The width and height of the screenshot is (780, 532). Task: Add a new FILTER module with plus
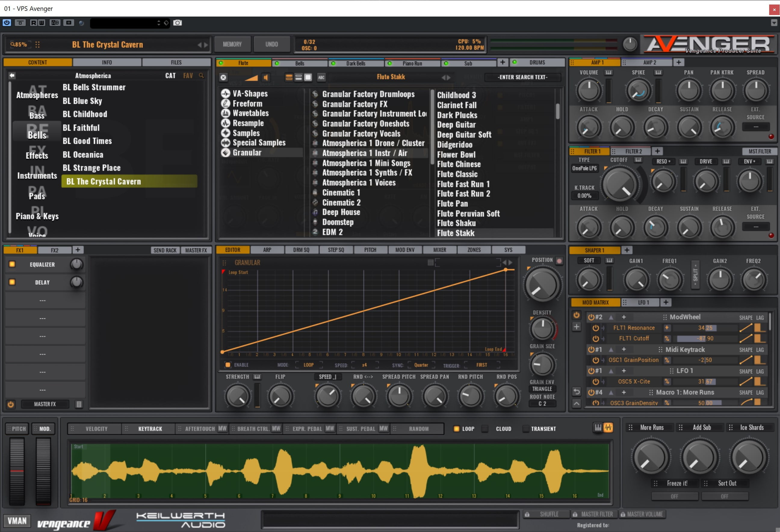tap(657, 151)
